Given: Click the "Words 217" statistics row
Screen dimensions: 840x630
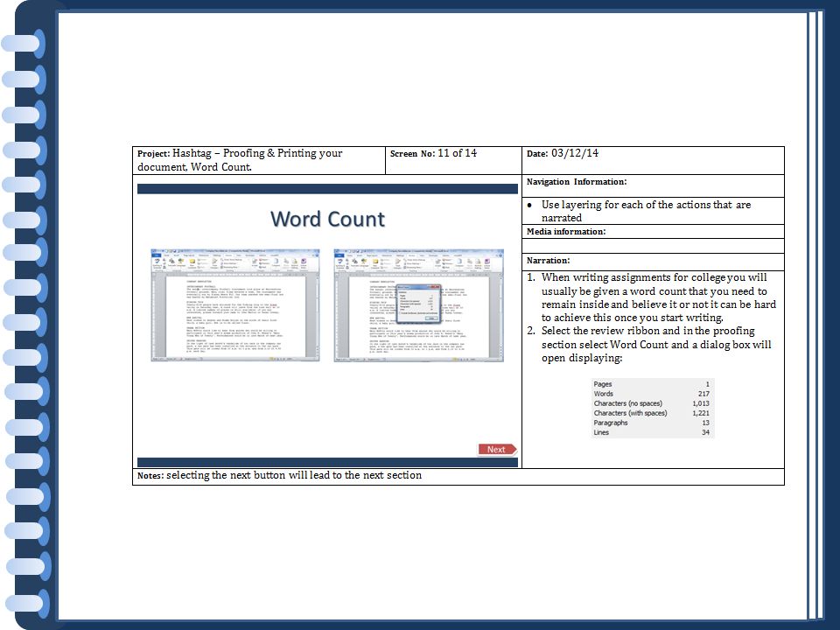Looking at the screenshot, I should pyautogui.click(x=651, y=394).
